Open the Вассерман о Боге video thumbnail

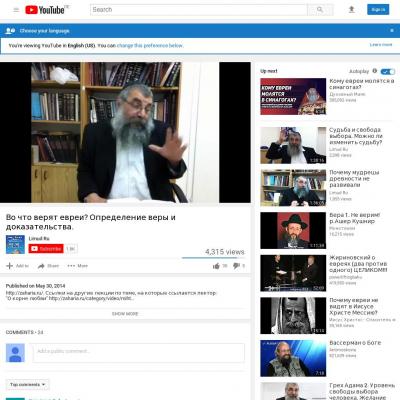(293, 358)
